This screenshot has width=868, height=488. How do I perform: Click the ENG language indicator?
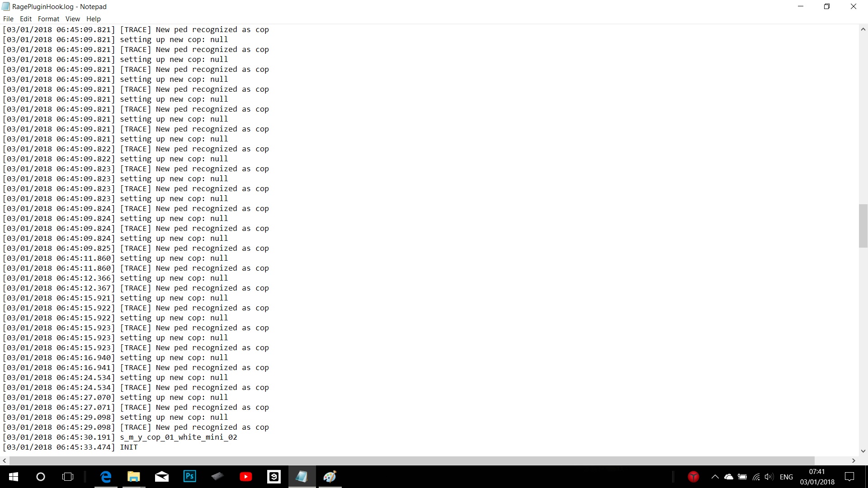click(786, 477)
